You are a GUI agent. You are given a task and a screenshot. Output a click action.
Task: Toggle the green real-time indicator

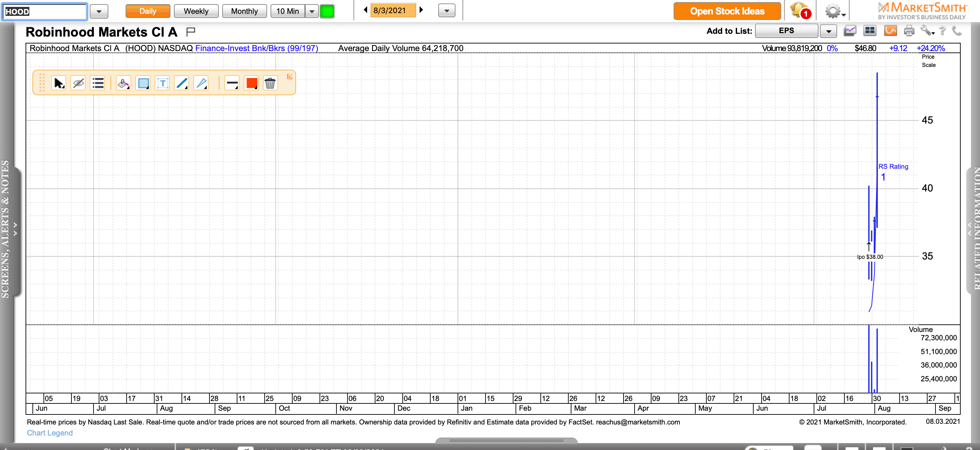(327, 11)
